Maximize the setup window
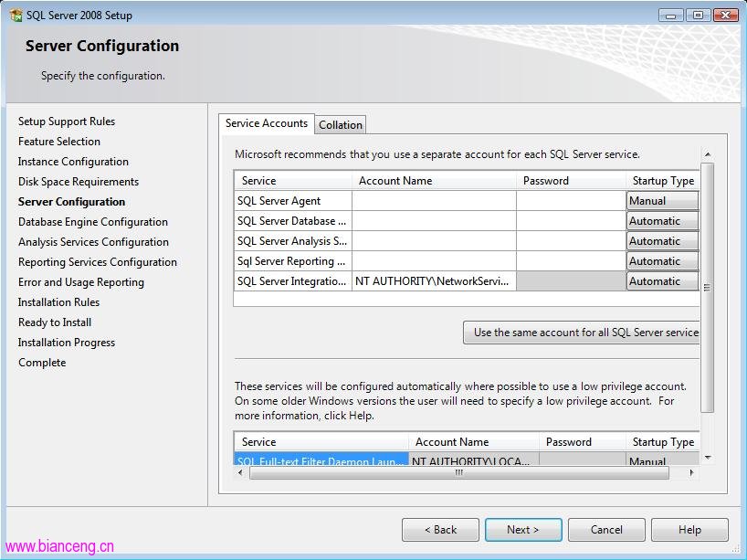 [x=698, y=16]
